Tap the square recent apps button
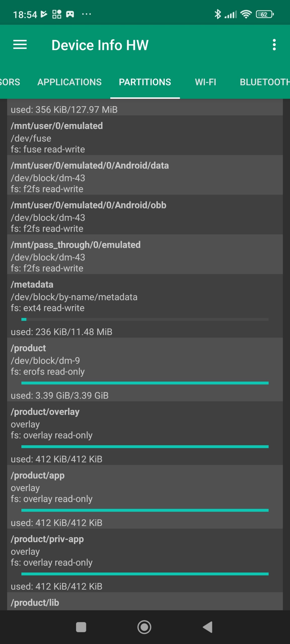 pos(81,627)
